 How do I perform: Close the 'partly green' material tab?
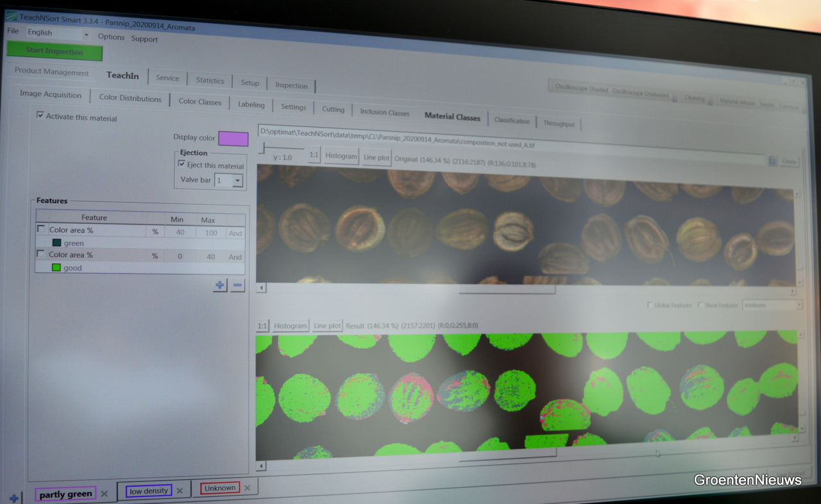point(105,494)
